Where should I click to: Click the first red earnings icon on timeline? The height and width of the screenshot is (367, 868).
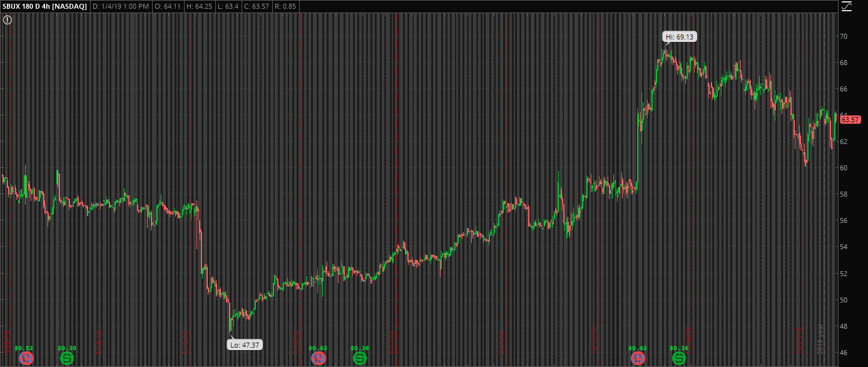[x=26, y=359]
